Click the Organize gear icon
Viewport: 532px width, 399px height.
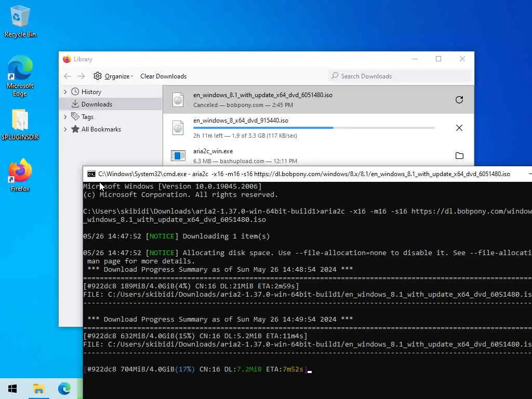[98, 76]
